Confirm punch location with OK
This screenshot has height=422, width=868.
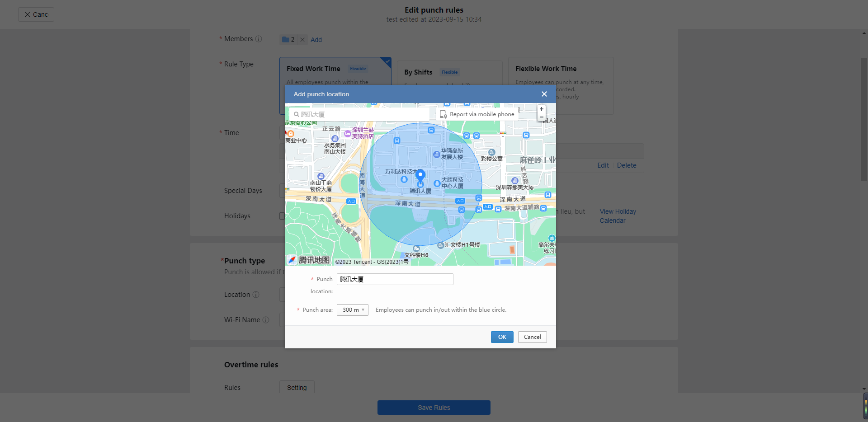coord(502,337)
